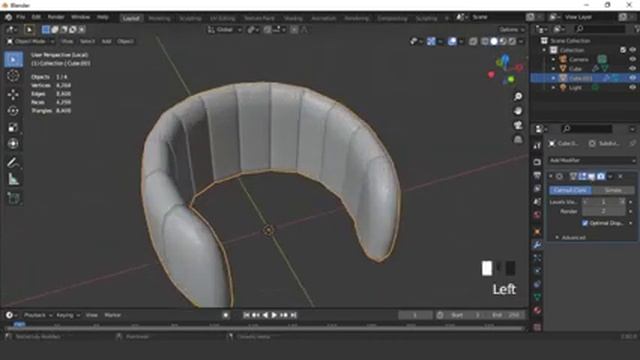Open viewport Add menu
The height and width of the screenshot is (360, 640).
click(106, 41)
